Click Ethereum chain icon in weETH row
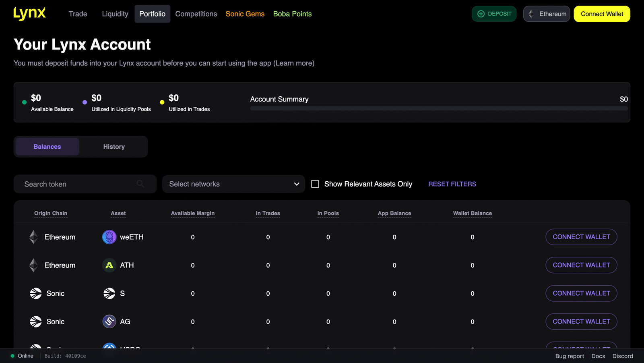 pyautogui.click(x=34, y=237)
